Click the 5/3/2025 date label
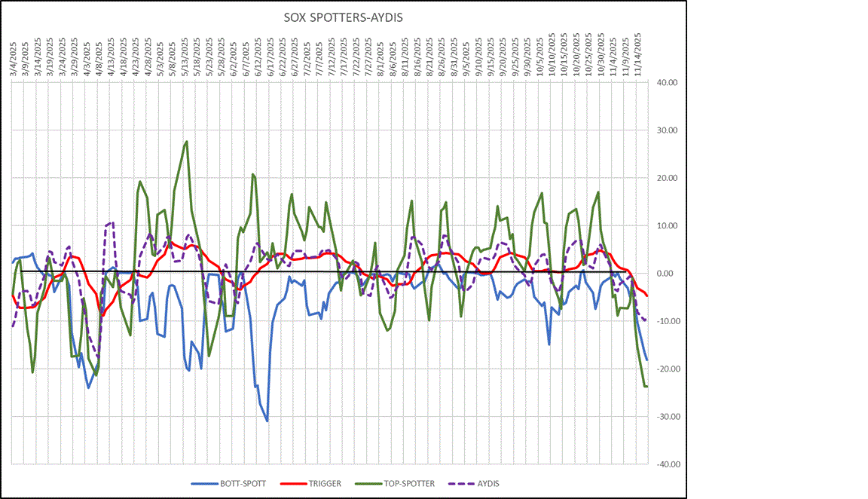This screenshot has width=868, height=499. 160,59
